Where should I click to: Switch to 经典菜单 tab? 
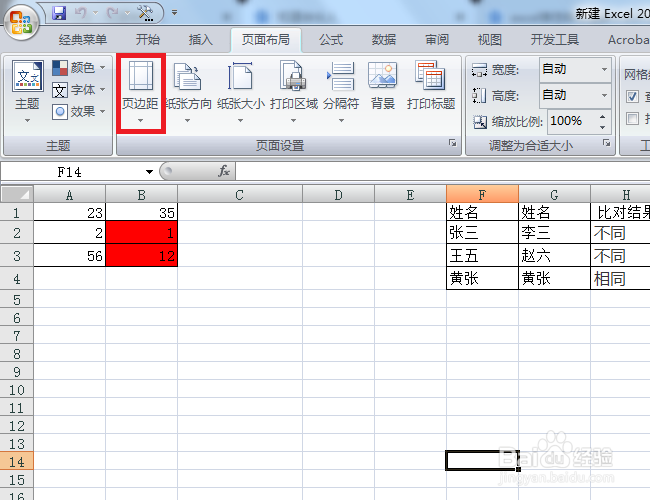point(82,40)
